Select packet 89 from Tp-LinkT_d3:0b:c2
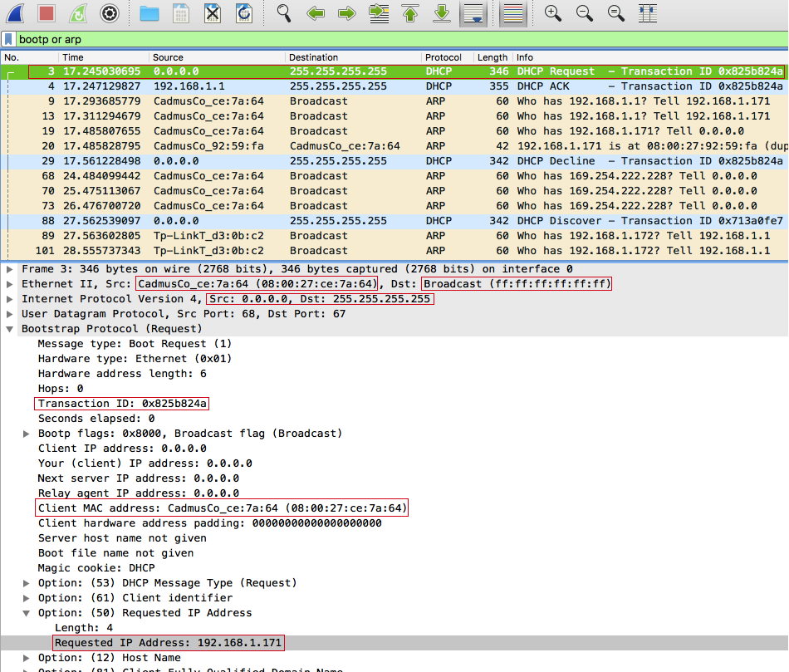The width and height of the screenshot is (789, 672). 394,236
